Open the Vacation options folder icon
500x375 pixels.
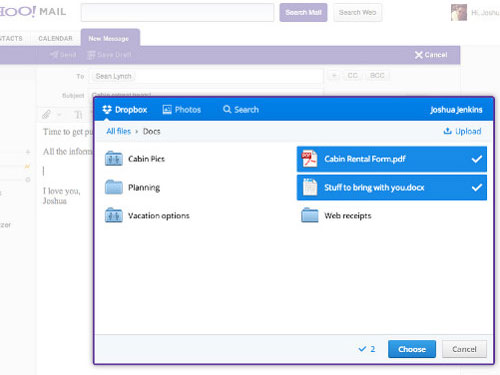(x=114, y=215)
